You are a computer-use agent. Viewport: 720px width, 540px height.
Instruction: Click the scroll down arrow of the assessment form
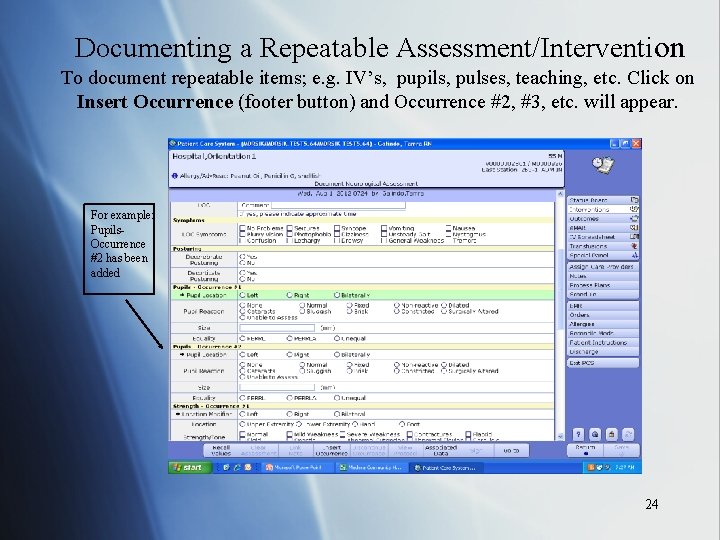tap(560, 436)
